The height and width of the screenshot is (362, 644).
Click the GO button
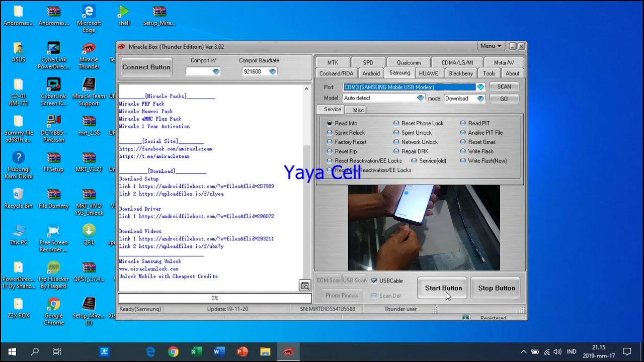pos(504,99)
